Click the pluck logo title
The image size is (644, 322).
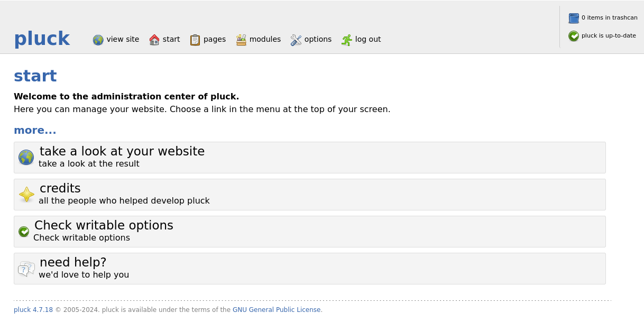[x=42, y=39]
